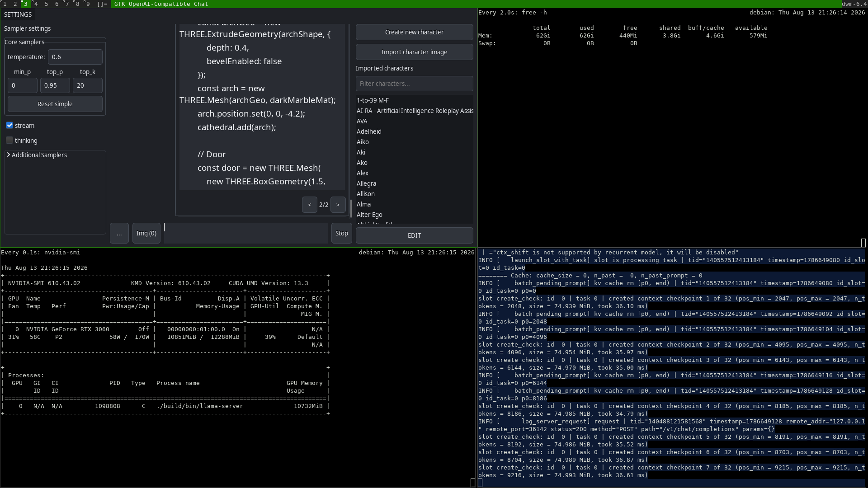Enable the thinking checkbox

[x=9, y=140]
